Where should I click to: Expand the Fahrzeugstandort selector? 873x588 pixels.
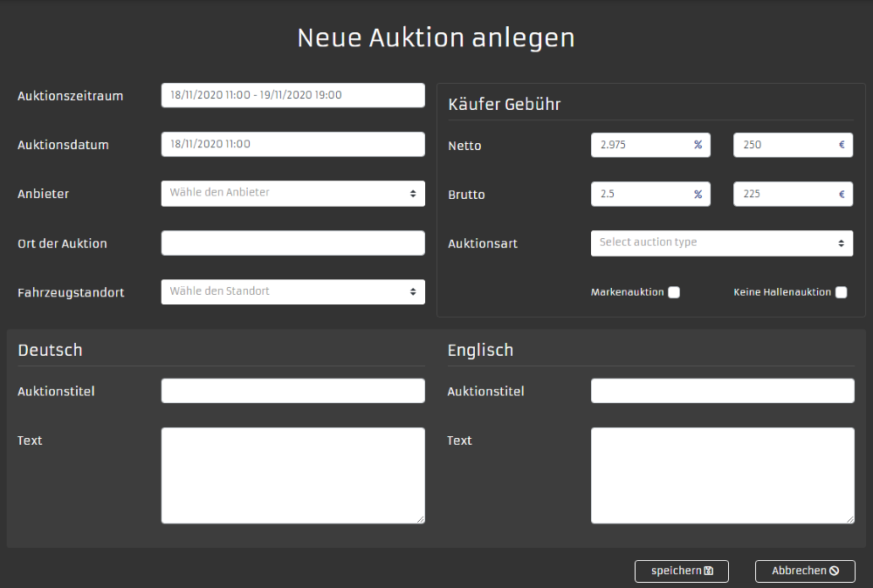[292, 292]
